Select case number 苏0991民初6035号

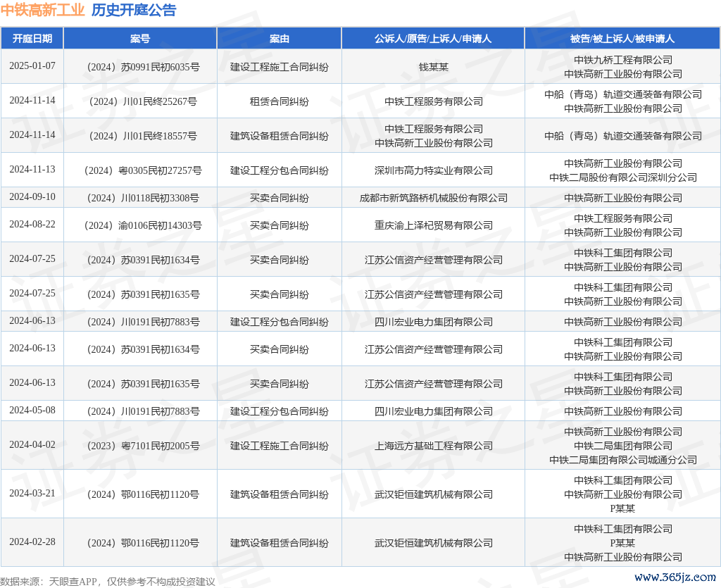(x=143, y=67)
